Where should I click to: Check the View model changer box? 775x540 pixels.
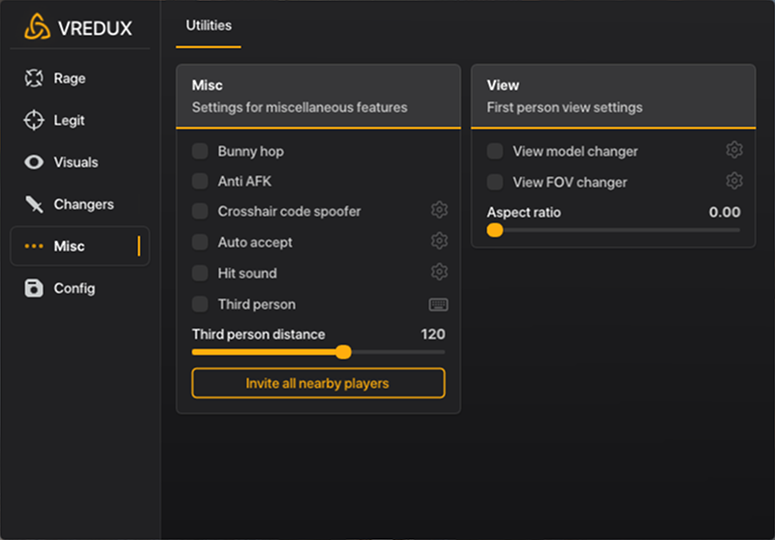(495, 151)
